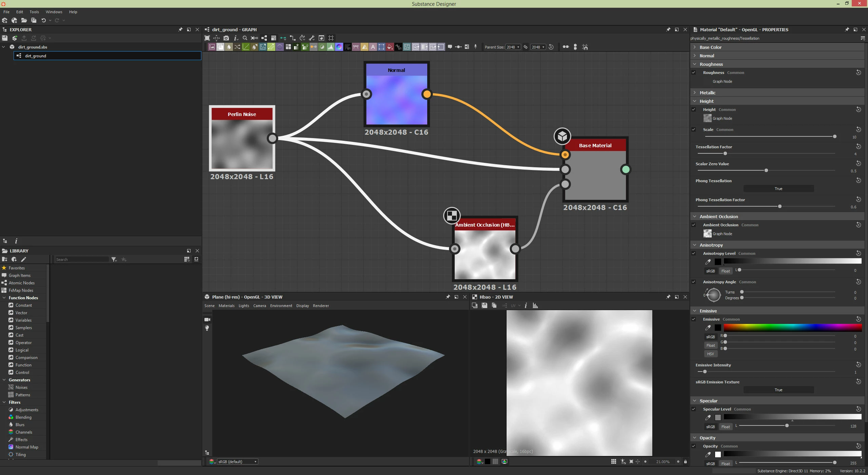The image size is (868, 475).
Task: Click the 2D view histogram icon
Action: click(535, 306)
